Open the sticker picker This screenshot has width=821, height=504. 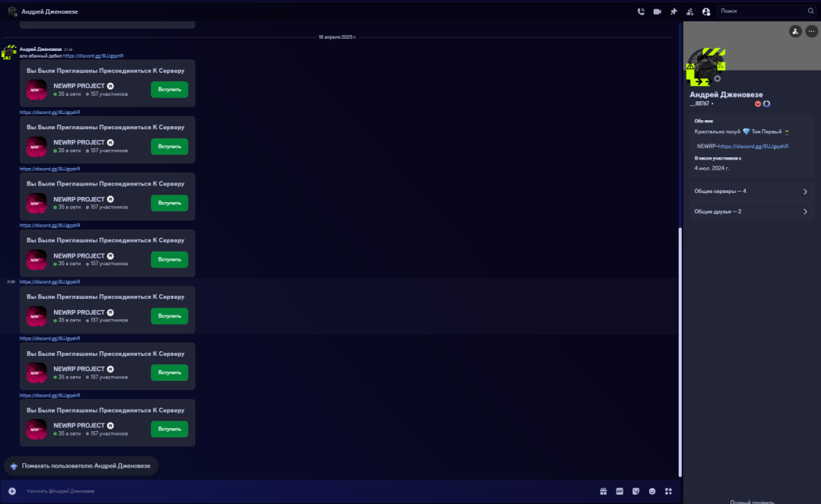[636, 491]
